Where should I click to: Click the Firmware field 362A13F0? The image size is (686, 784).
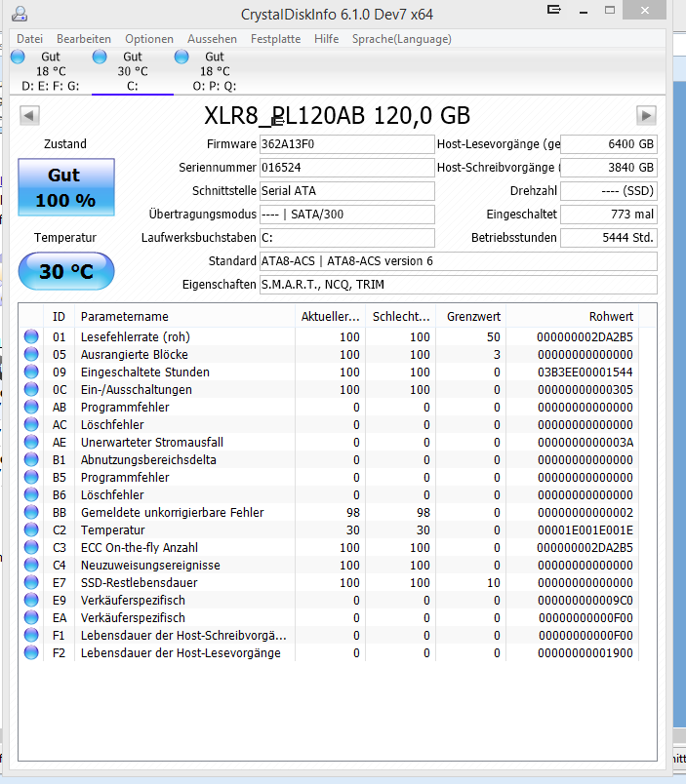[346, 144]
